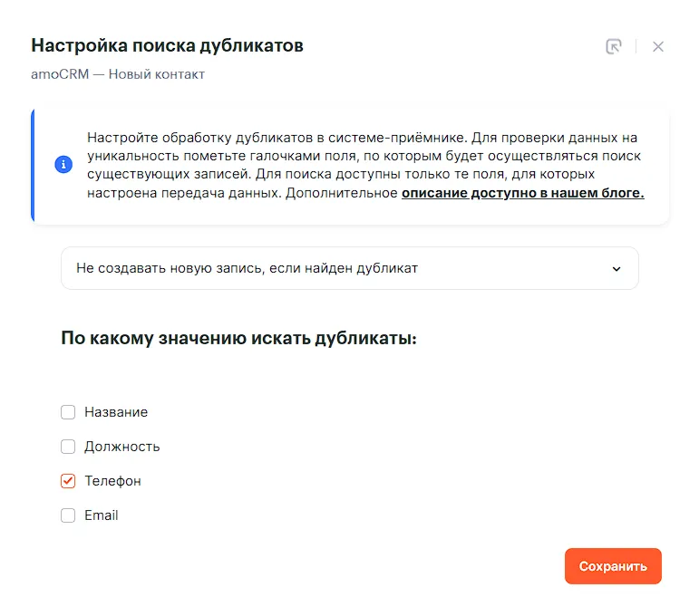
Task: Click the blue info circle icon
Action: coord(63,165)
